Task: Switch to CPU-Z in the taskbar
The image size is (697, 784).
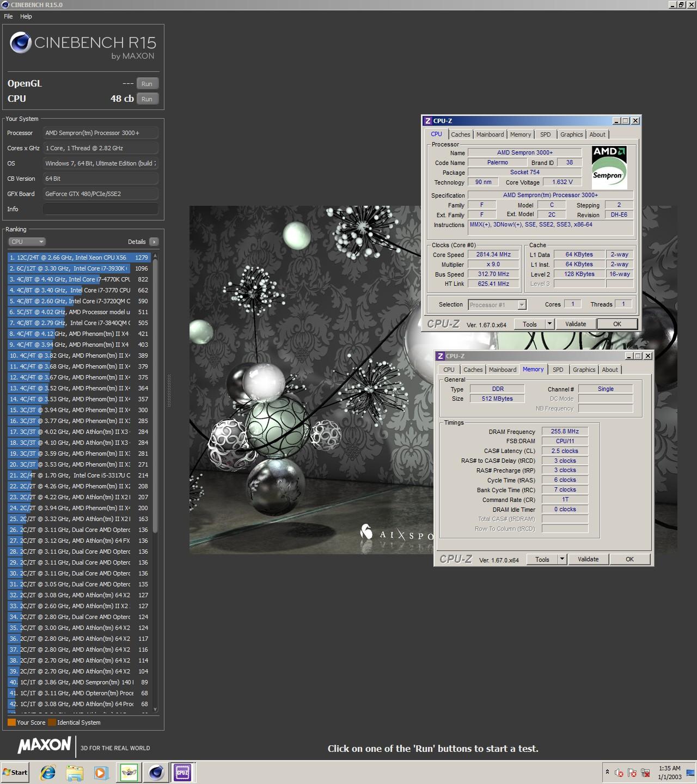Action: (x=182, y=772)
